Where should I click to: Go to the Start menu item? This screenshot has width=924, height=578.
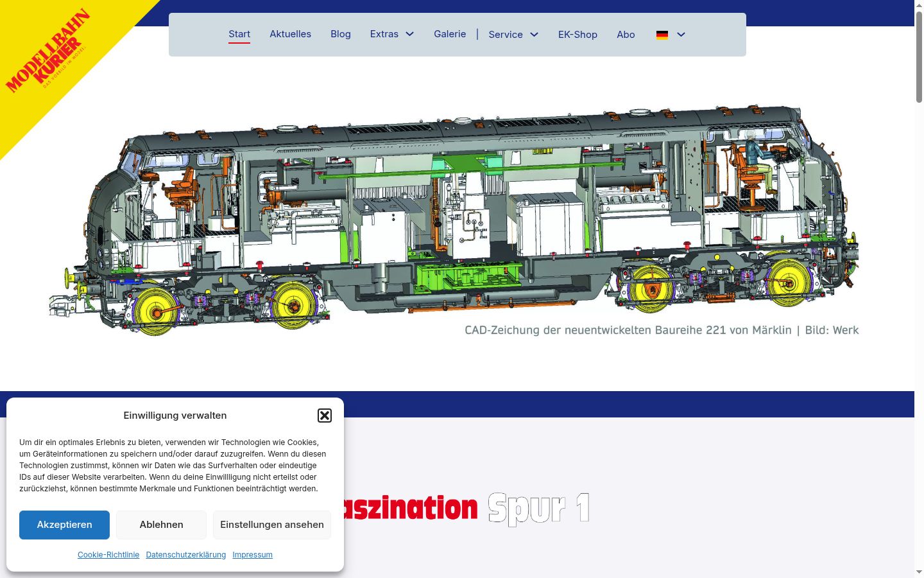[x=239, y=34]
